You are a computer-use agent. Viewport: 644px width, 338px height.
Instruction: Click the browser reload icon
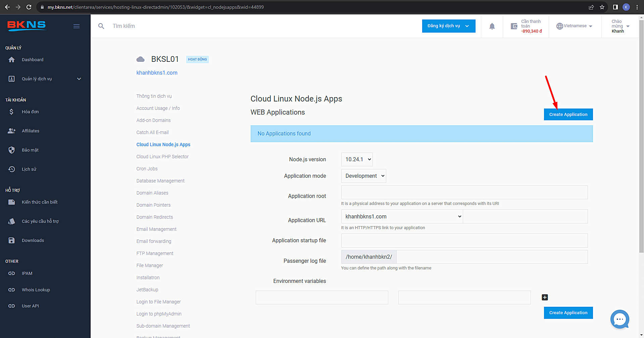click(x=29, y=7)
